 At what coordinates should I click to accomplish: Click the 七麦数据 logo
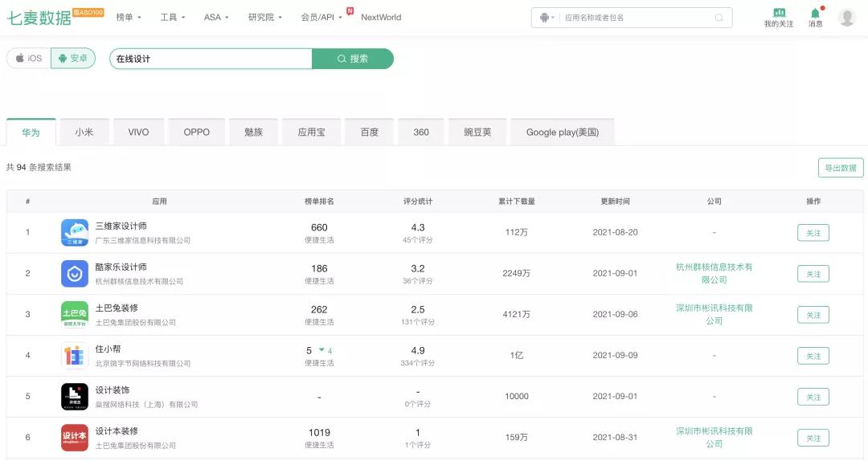click(x=39, y=18)
